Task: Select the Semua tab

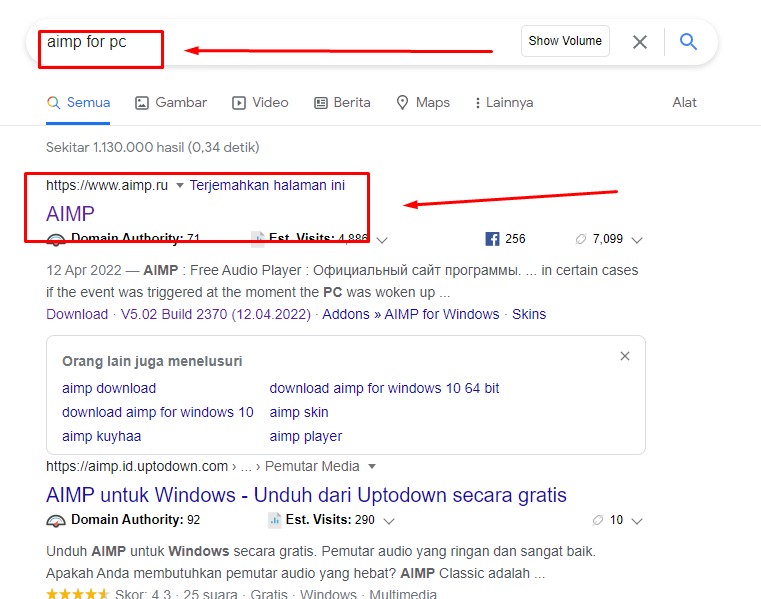Action: (x=78, y=102)
